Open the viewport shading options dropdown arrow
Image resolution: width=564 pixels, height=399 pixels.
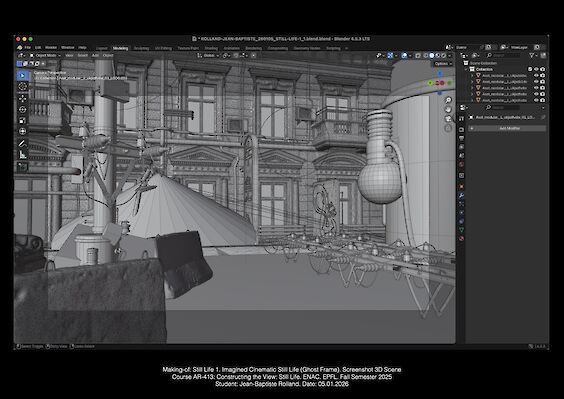coord(450,55)
